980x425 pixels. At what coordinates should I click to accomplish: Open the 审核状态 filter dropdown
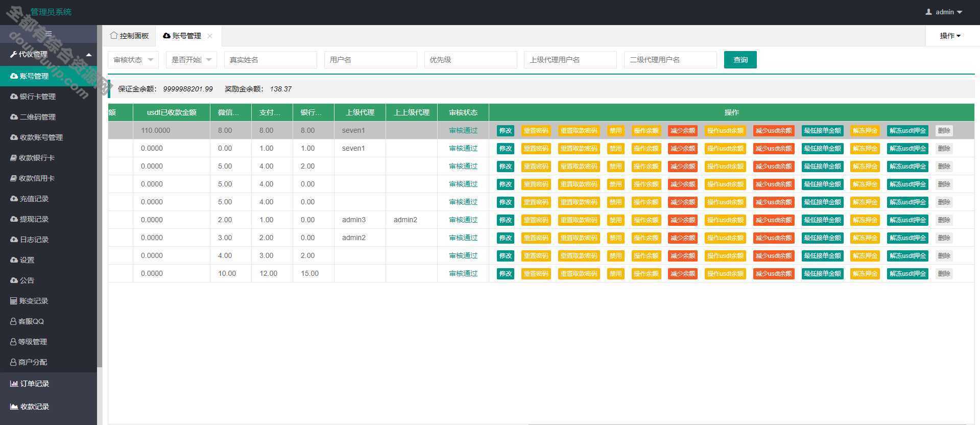(x=133, y=60)
